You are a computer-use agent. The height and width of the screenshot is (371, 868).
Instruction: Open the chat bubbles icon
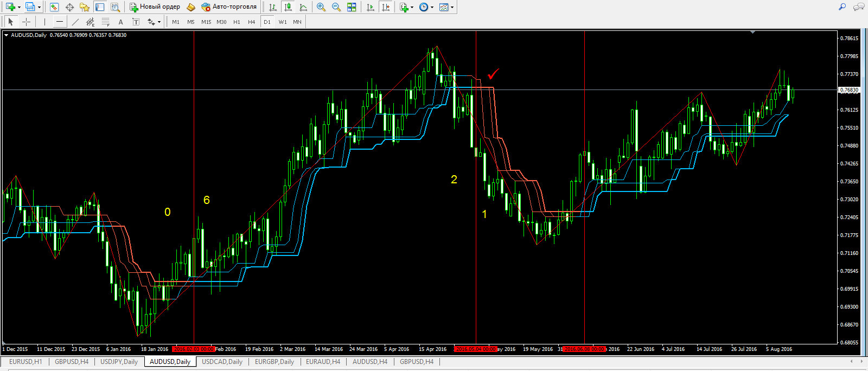pos(859,7)
